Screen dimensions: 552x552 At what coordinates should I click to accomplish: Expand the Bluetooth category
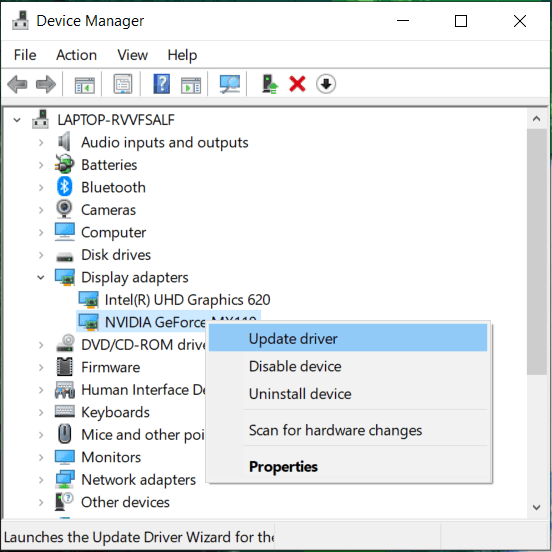(41, 187)
